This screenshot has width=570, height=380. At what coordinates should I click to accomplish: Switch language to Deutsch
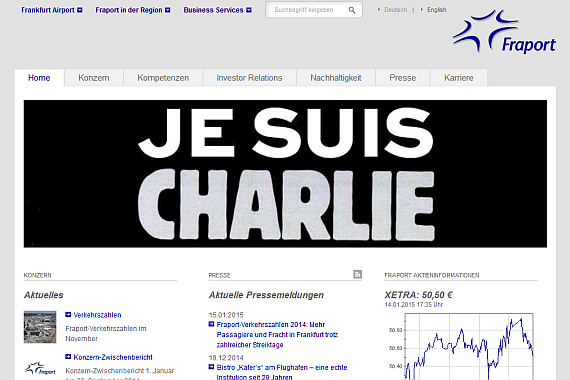[396, 10]
